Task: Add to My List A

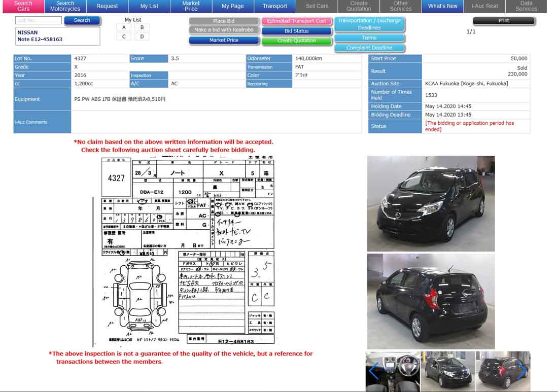Action: point(124,27)
